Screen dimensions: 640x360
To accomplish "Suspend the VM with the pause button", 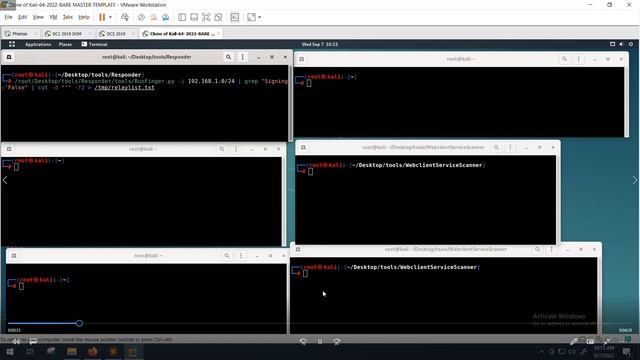I will 102,17.
